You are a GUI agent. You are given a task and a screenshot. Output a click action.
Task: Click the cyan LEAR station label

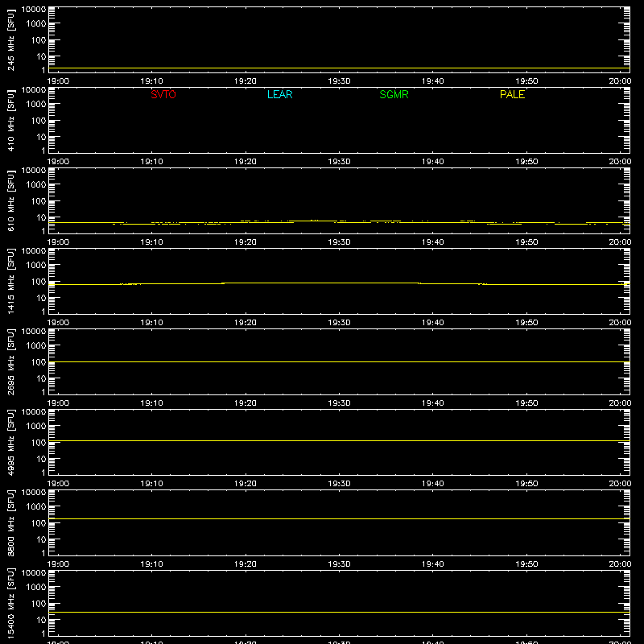coord(279,94)
